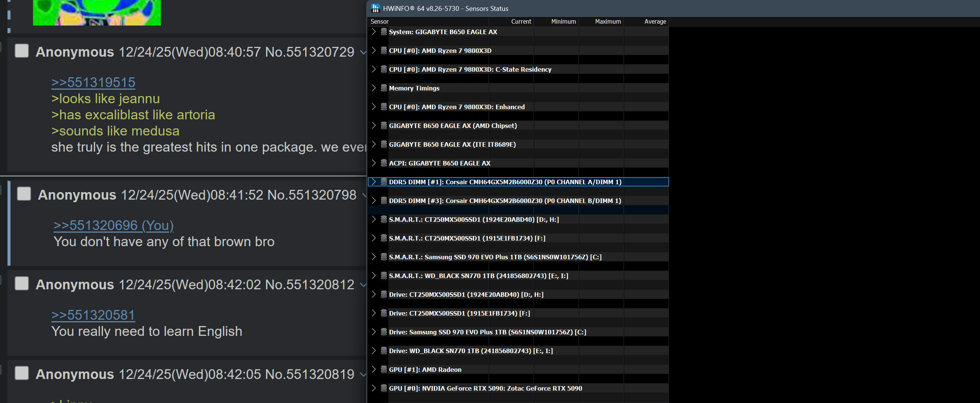The height and width of the screenshot is (403, 980).
Task: Open the post menu arrow for No.551320819
Action: (363, 374)
